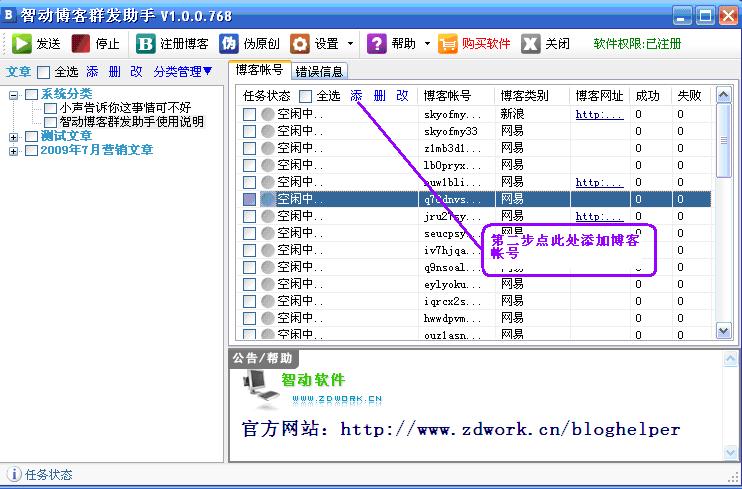Click the green 发送 send icon

point(22,44)
